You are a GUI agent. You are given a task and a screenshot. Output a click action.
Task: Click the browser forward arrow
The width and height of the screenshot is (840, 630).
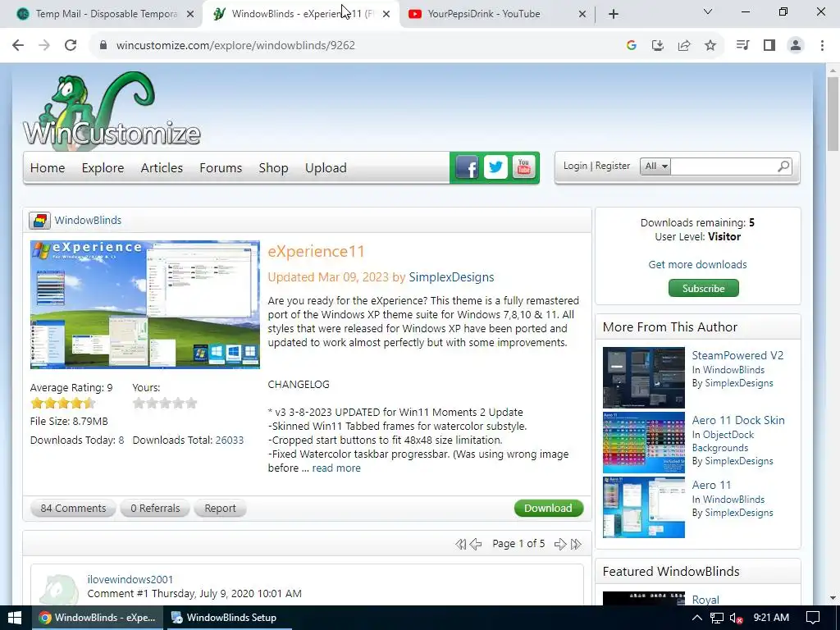(x=44, y=45)
